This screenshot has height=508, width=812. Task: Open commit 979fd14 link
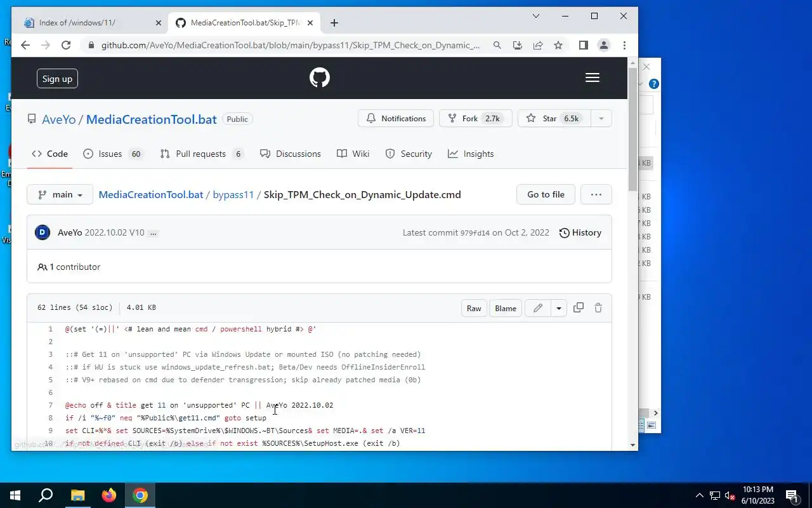(475, 233)
